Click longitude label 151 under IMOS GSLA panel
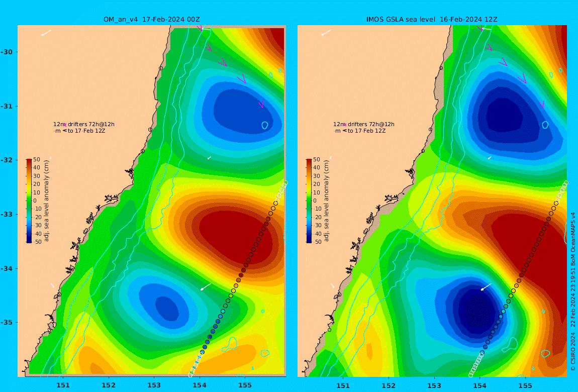This screenshot has width=578, height=392. click(343, 385)
